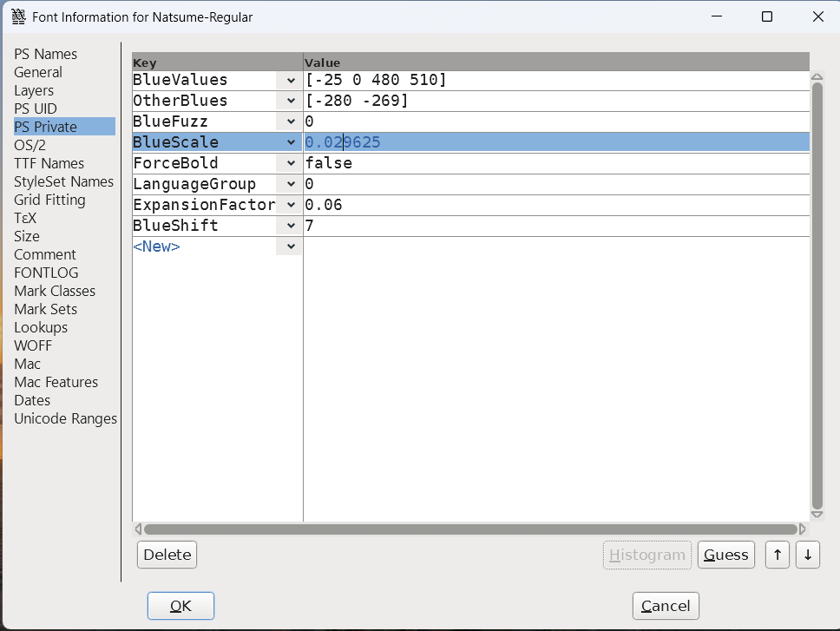The height and width of the screenshot is (631, 840).
Task: Click the FontForge icon in the title bar
Action: (19, 16)
